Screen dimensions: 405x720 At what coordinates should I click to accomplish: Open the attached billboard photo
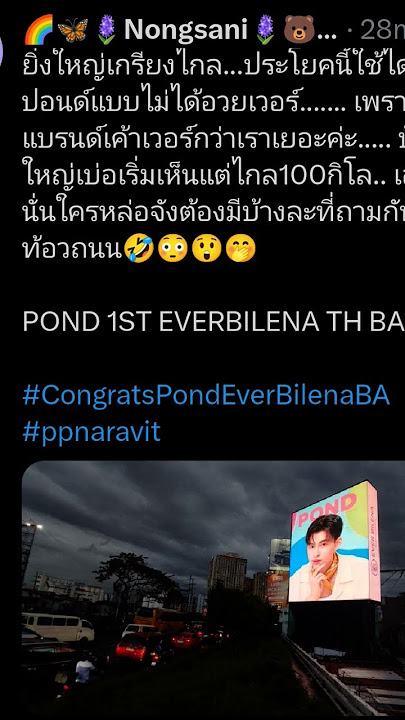[x=214, y=590]
